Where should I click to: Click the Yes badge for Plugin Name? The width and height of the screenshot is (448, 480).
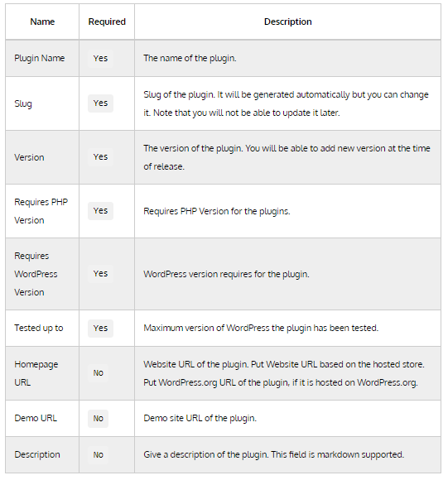[100, 58]
